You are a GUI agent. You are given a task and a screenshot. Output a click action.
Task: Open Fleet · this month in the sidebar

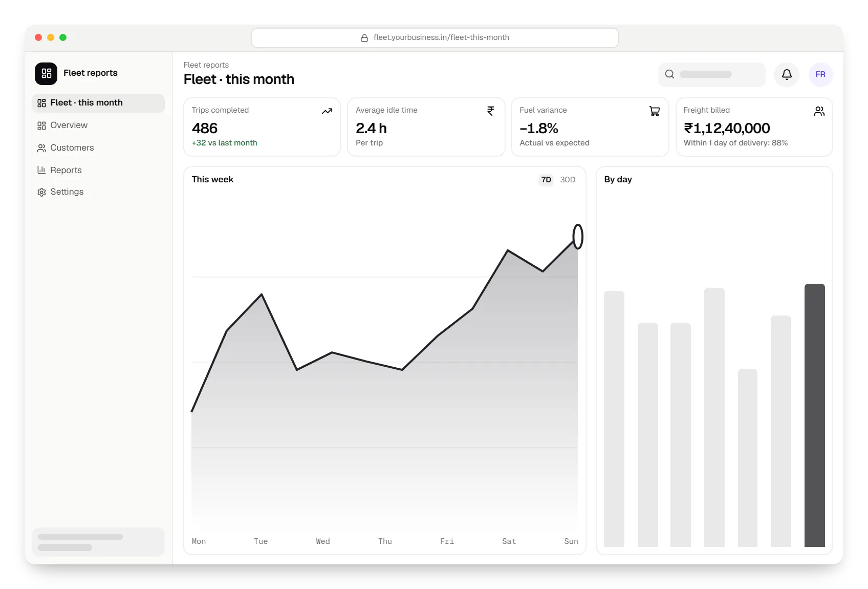[98, 103]
